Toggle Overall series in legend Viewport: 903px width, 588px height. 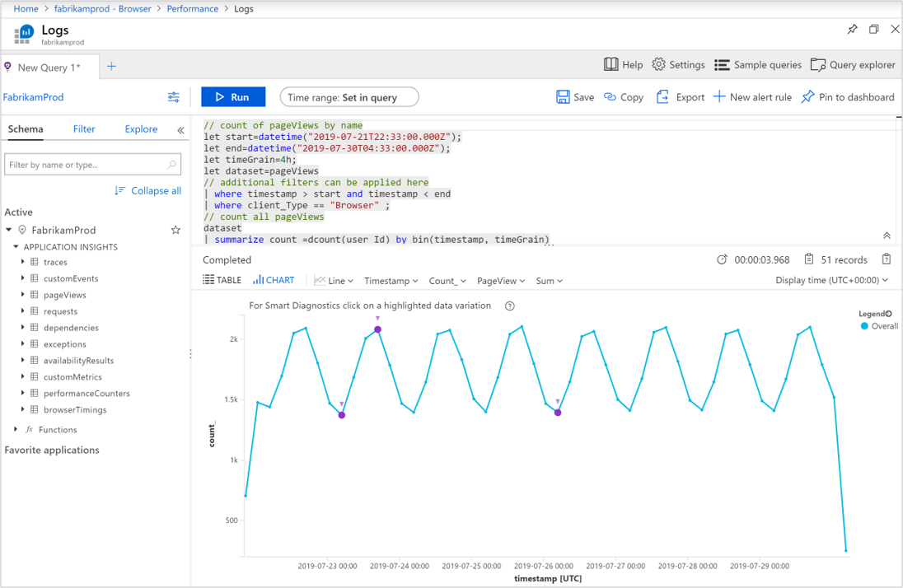point(879,326)
